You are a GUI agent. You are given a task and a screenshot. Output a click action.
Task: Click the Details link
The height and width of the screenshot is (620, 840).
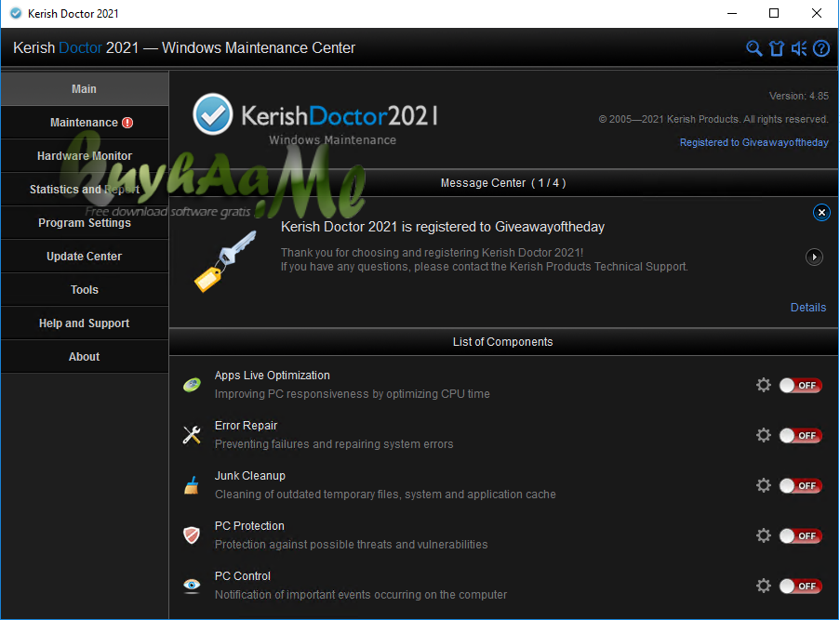(x=807, y=308)
